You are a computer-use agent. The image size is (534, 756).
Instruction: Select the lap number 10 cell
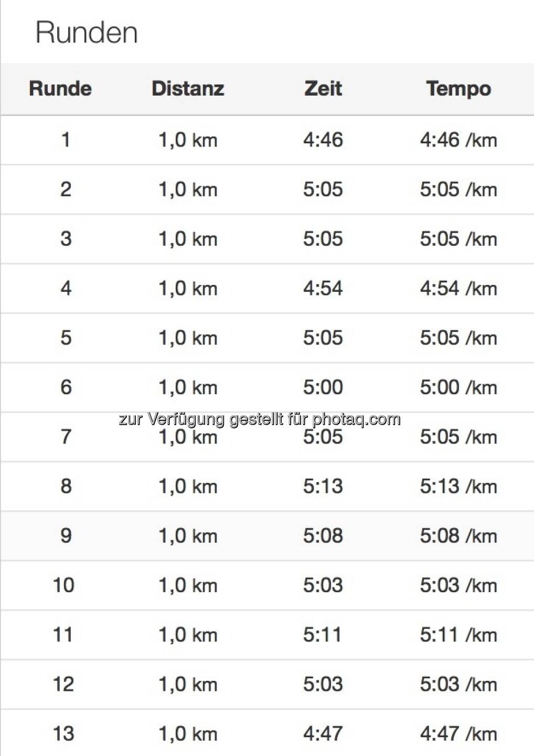[63, 585]
